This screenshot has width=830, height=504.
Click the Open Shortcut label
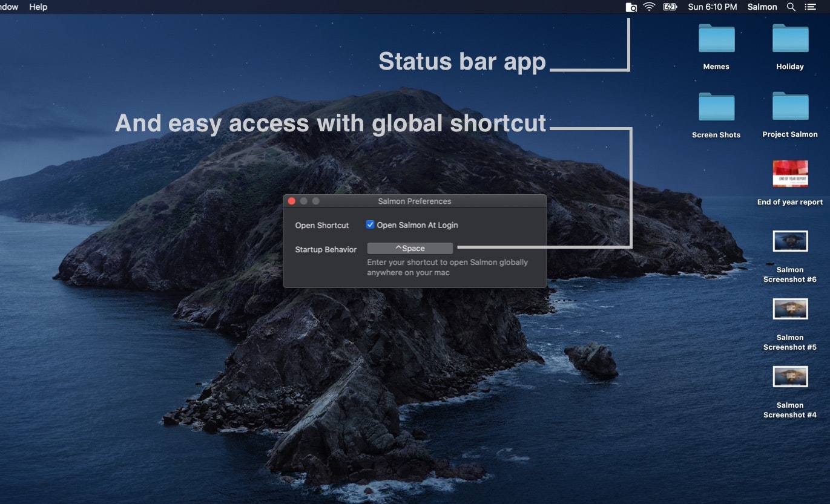[x=322, y=225]
